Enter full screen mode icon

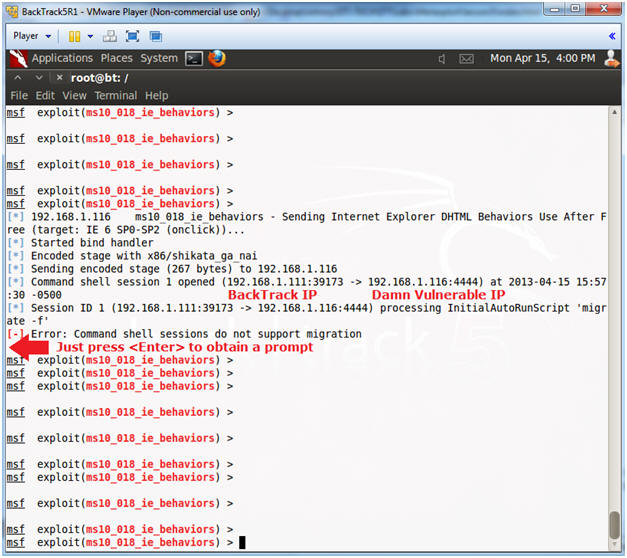click(x=132, y=36)
